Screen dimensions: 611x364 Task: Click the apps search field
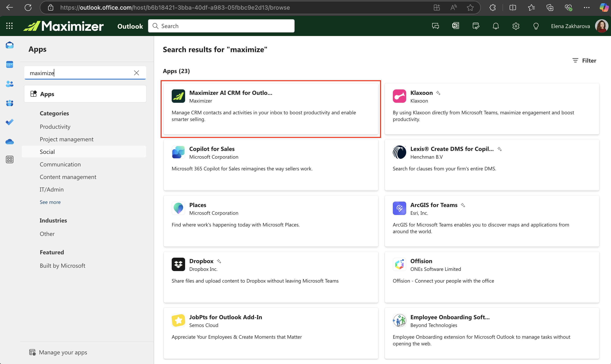coord(85,73)
